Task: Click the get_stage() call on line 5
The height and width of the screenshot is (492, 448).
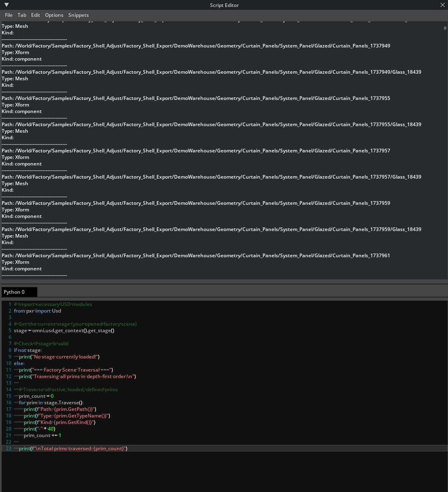Action: coord(101,331)
